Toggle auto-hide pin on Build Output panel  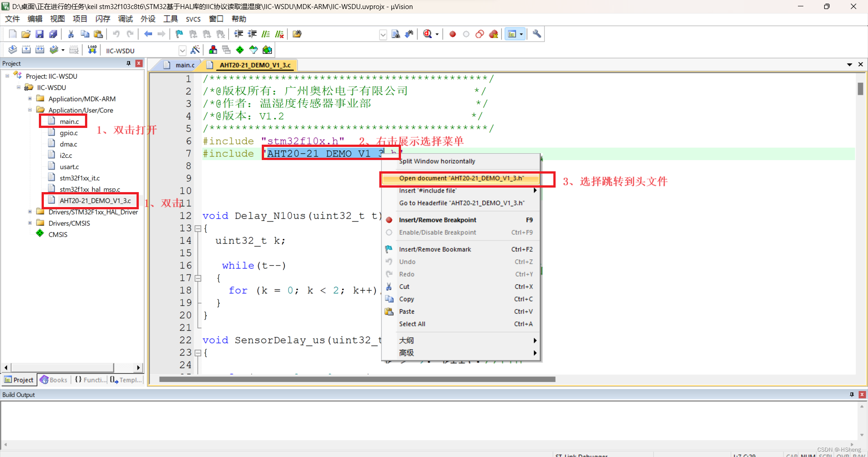852,395
